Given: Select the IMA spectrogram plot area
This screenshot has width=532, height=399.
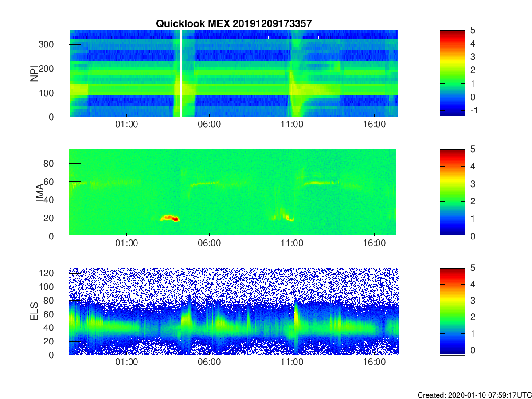Looking at the screenshot, I should coord(234,192).
